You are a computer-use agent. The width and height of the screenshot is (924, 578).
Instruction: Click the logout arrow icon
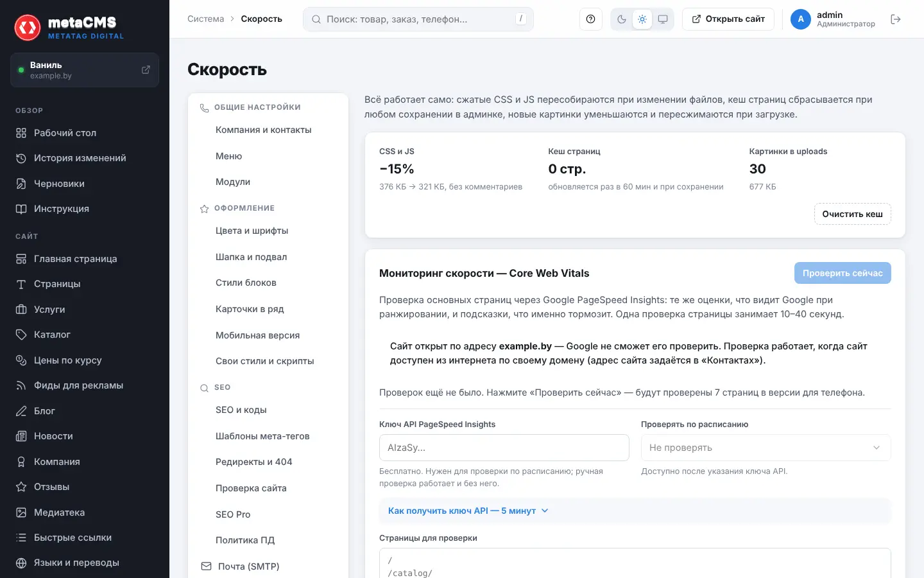click(x=896, y=19)
